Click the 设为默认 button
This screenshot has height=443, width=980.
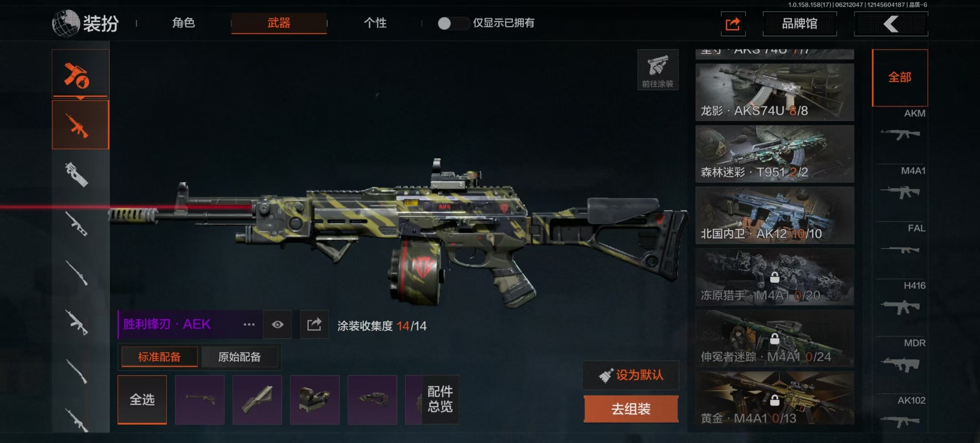point(631,376)
